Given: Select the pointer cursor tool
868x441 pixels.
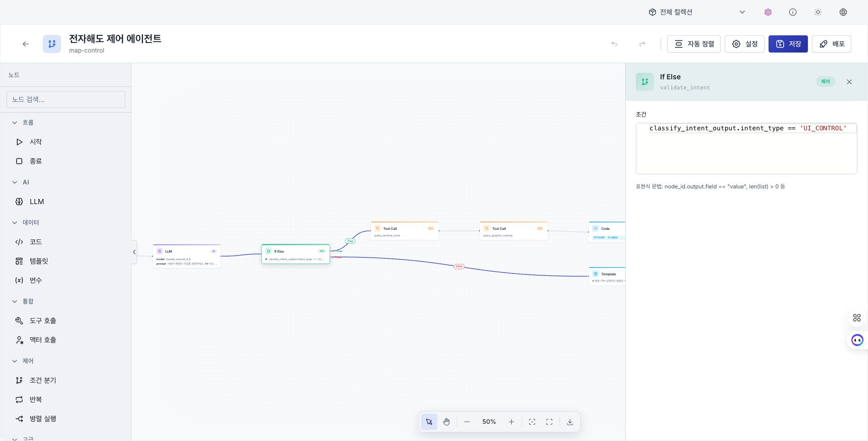Looking at the screenshot, I should pos(429,422).
